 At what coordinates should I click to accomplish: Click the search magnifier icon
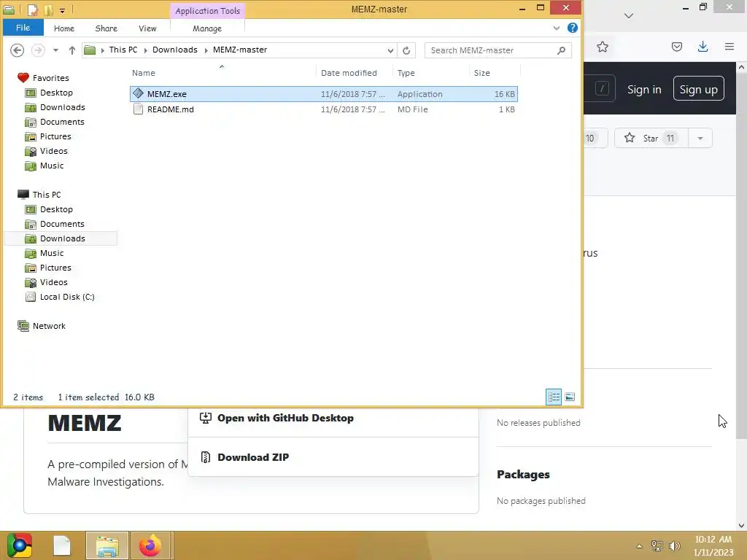coord(561,50)
